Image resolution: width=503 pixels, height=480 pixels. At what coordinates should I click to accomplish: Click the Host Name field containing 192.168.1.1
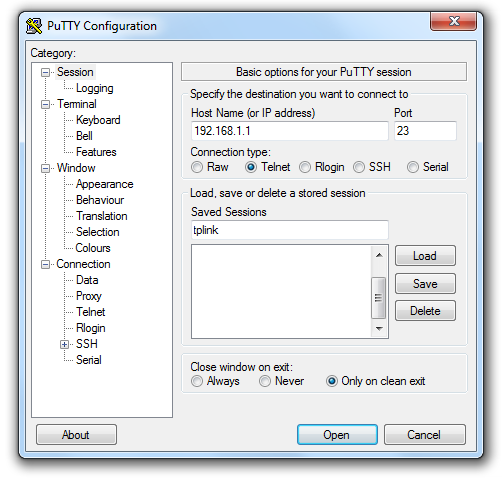click(x=290, y=131)
